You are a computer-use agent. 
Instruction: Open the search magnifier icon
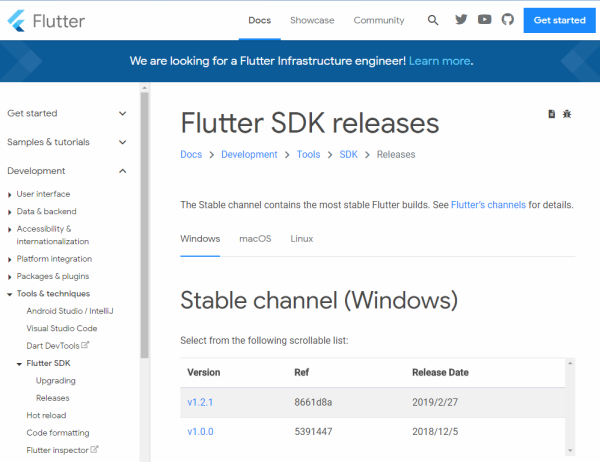pos(433,20)
